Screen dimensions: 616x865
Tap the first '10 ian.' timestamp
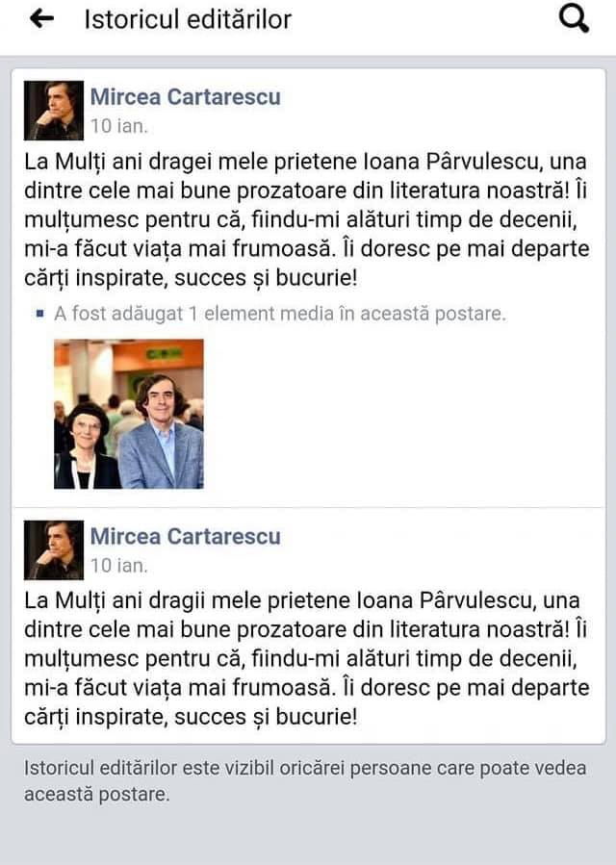119,126
